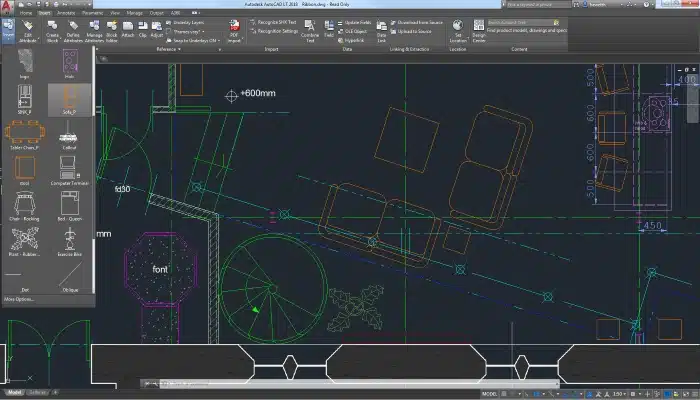The height and width of the screenshot is (400, 700).
Task: Open the Edit Attribute tool
Action: click(x=28, y=31)
